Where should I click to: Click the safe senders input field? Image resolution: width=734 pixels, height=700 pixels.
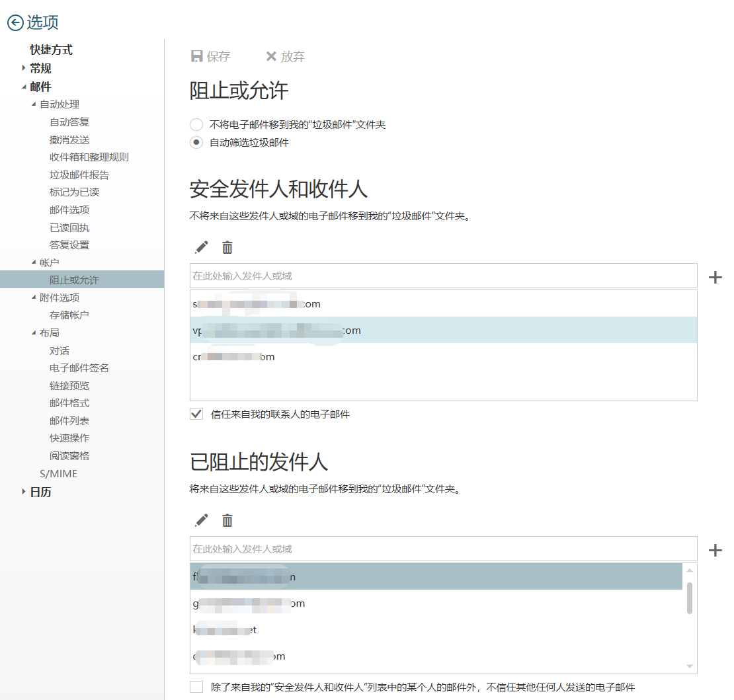pos(443,276)
